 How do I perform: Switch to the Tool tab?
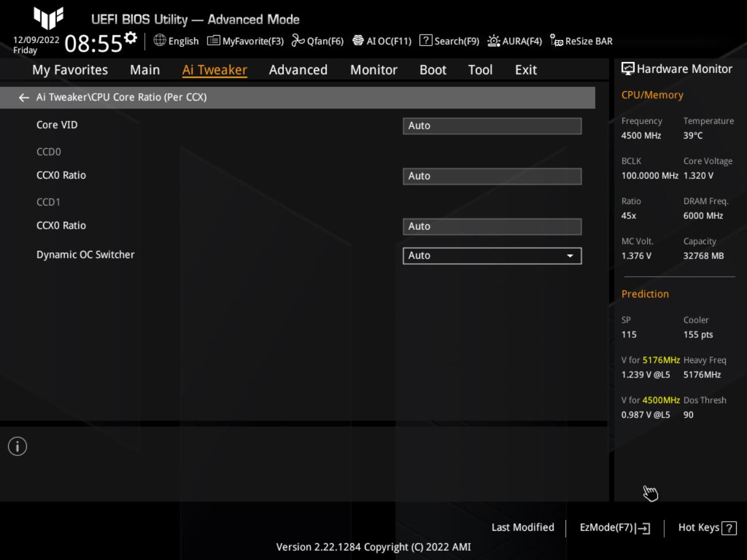tap(480, 70)
